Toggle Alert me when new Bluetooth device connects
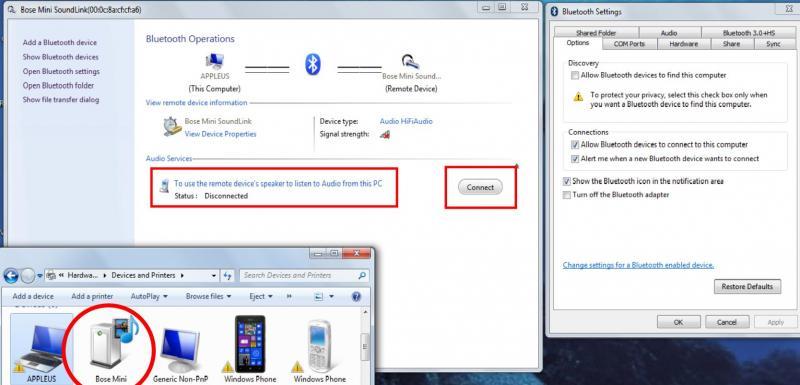800x385 pixels. [575, 159]
